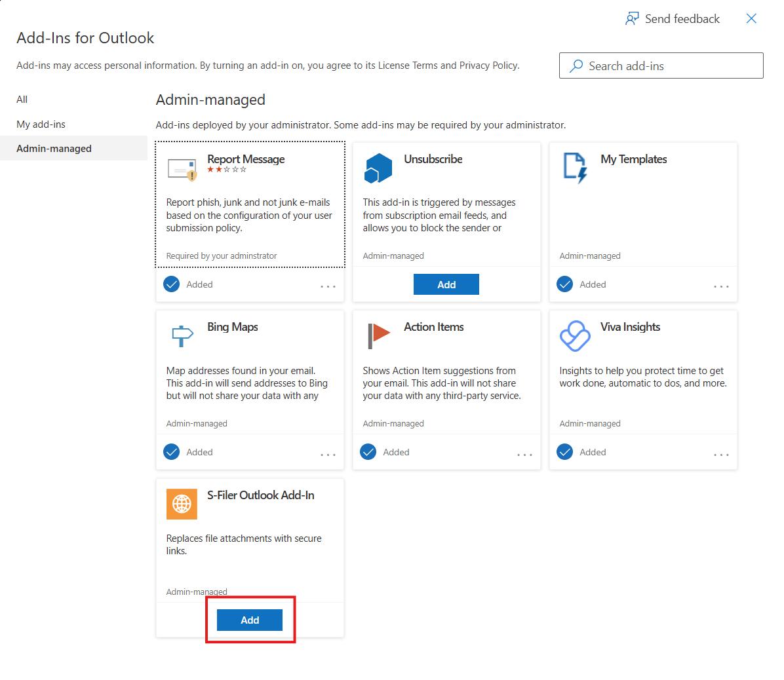Click the Added checkmark on Viva Insights
The width and height of the screenshot is (784, 680).
(x=565, y=452)
